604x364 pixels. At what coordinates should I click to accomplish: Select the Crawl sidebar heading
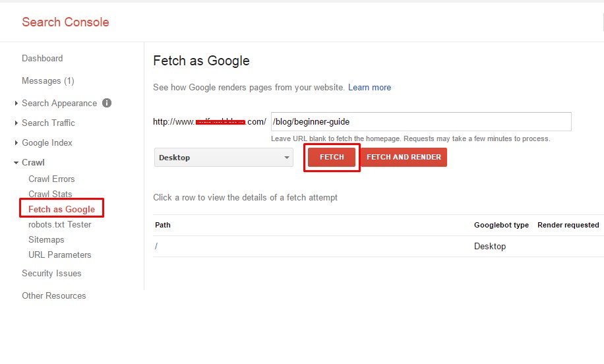(33, 163)
